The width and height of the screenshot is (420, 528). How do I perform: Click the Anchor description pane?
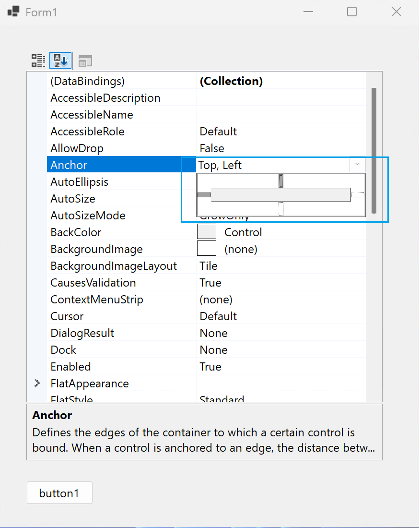coord(205,432)
